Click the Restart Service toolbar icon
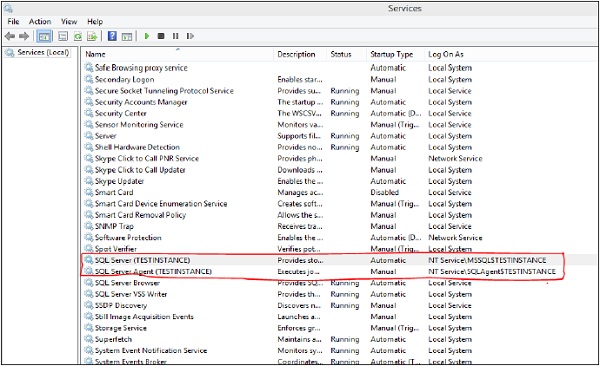Image resolution: width=600 pixels, height=366 pixels. (190, 36)
